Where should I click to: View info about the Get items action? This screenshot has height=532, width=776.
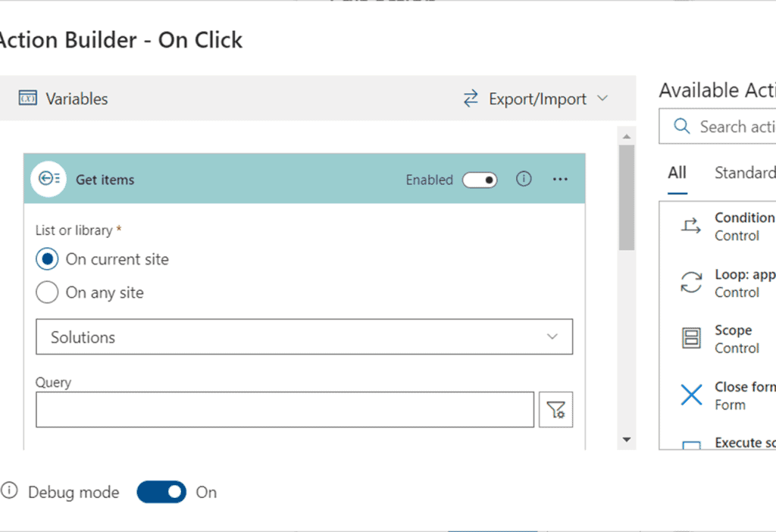pos(524,179)
